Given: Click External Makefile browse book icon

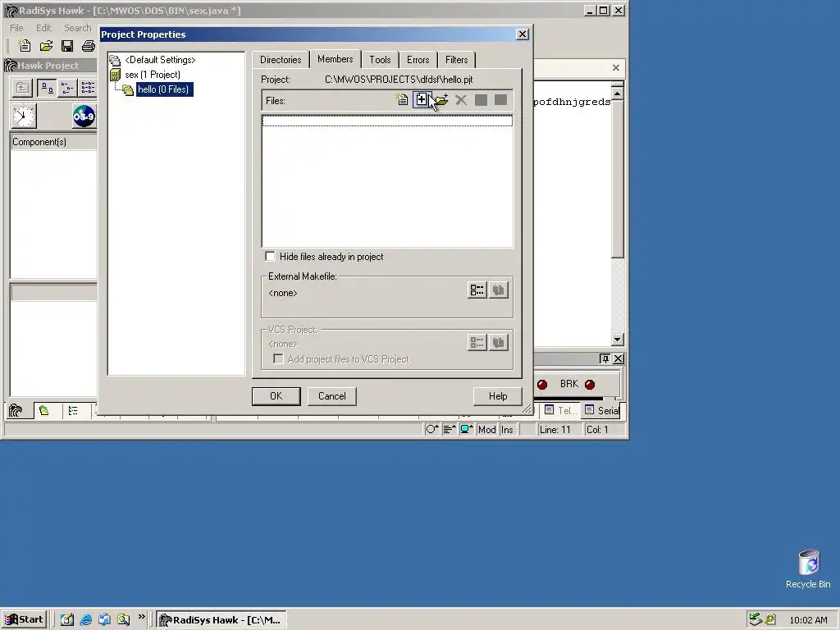Looking at the screenshot, I should point(498,290).
